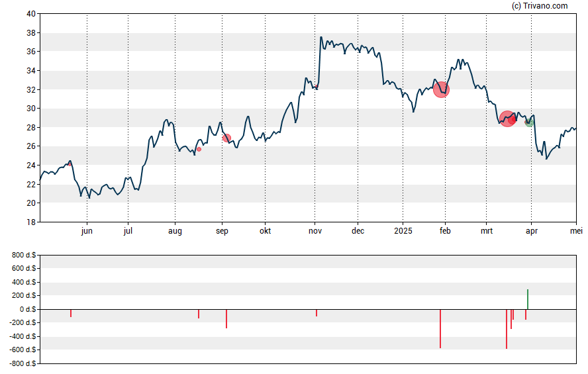Click the '400 d.$' positive axis label
588x374 pixels.
coord(24,282)
